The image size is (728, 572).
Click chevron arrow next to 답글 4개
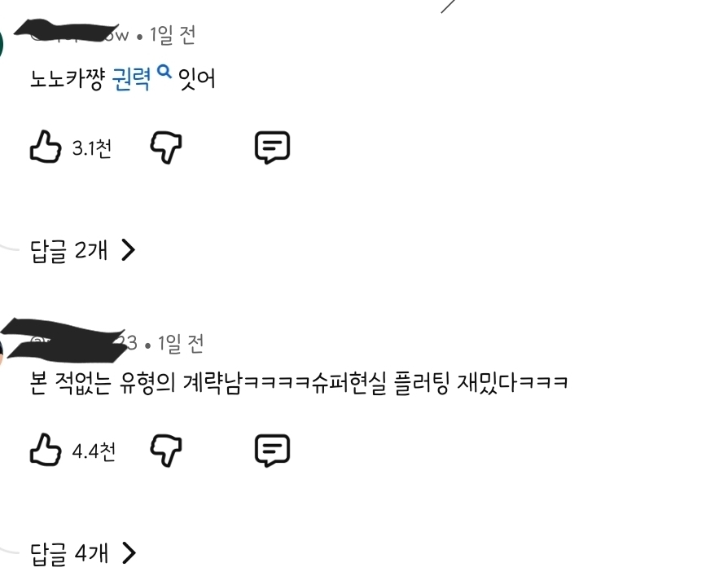tap(128, 553)
